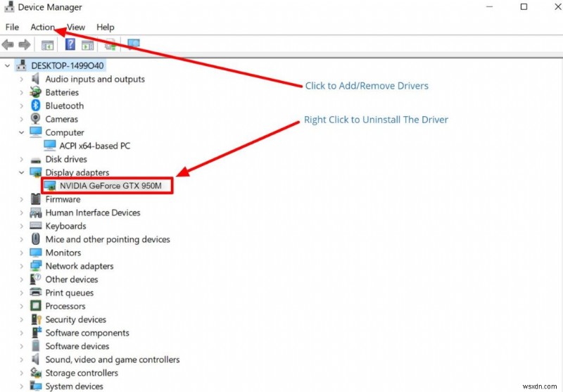The image size is (563, 392).
Task: Click the Software components icon
Action: click(37, 332)
